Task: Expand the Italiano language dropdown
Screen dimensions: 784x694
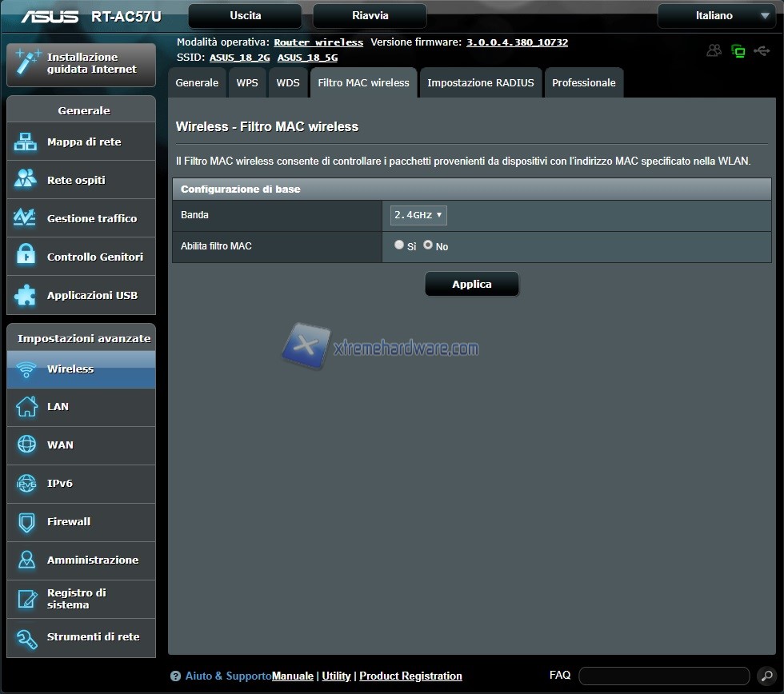Action: (x=715, y=16)
